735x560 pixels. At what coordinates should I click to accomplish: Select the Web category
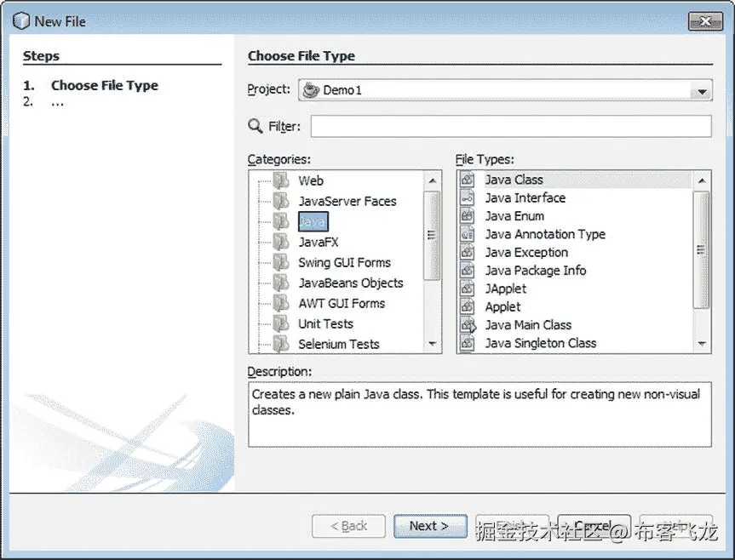click(x=311, y=180)
